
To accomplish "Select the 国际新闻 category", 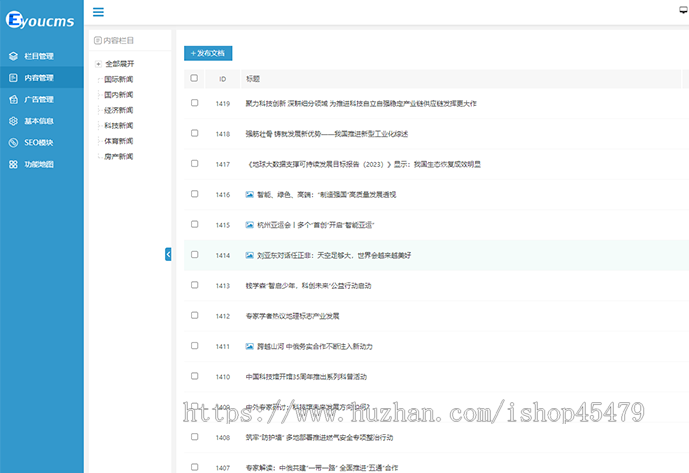I will pyautogui.click(x=119, y=80).
